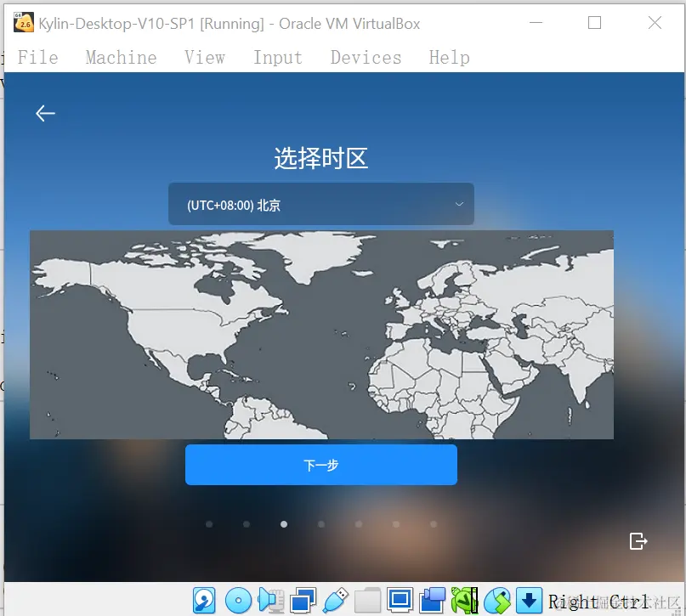The image size is (686, 616).
Task: Click the network adapters status icon
Action: 303,601
